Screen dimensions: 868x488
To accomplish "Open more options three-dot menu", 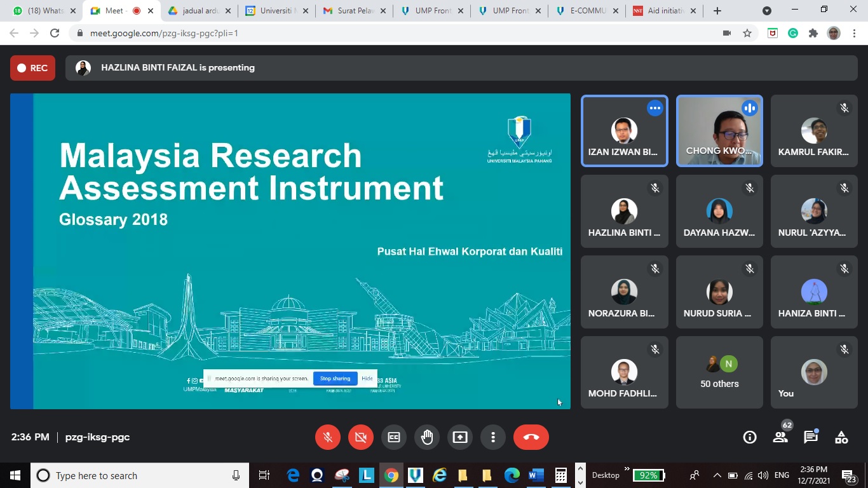I will [493, 437].
